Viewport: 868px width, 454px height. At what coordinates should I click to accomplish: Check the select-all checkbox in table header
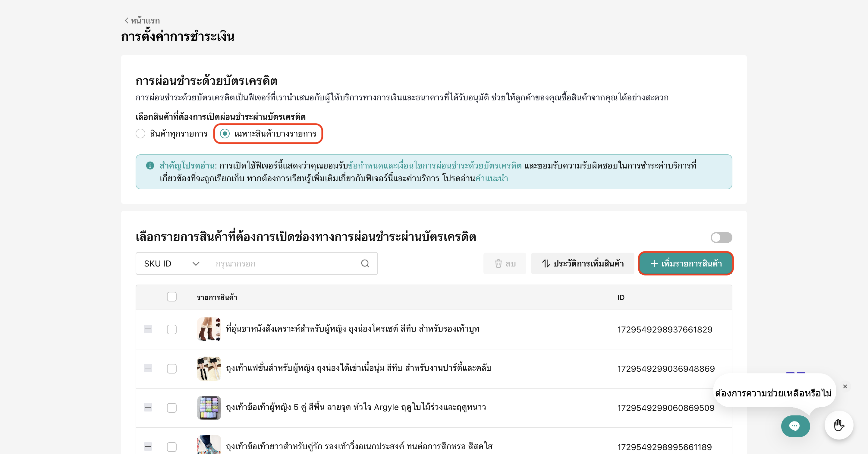click(172, 297)
